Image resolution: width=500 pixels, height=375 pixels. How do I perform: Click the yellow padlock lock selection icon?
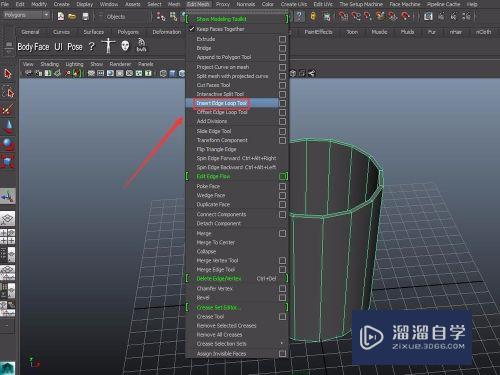point(313,16)
